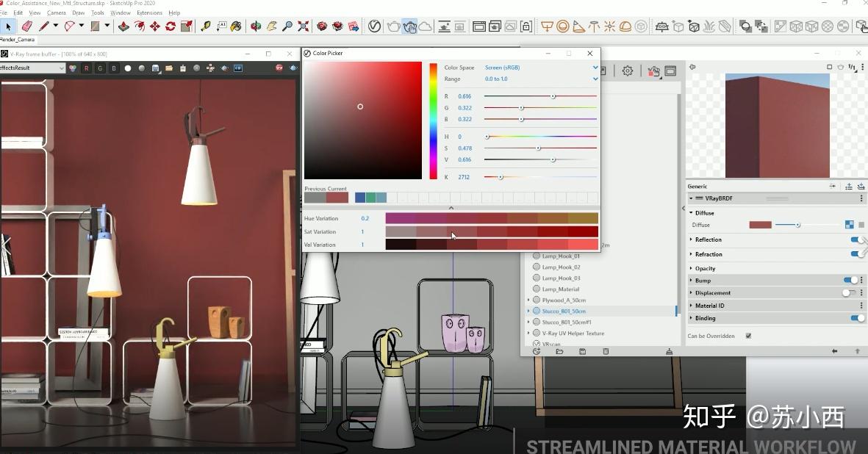
Task: Open material file with folder icon
Action: coord(559,351)
